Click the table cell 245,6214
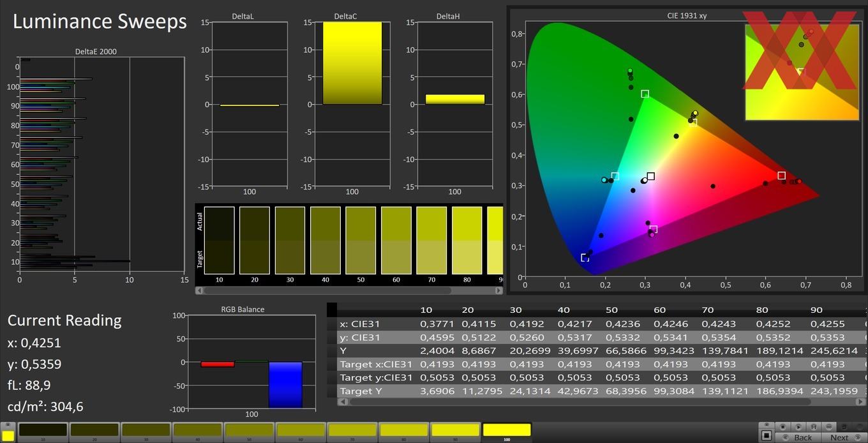The width and height of the screenshot is (868, 443). click(x=834, y=350)
